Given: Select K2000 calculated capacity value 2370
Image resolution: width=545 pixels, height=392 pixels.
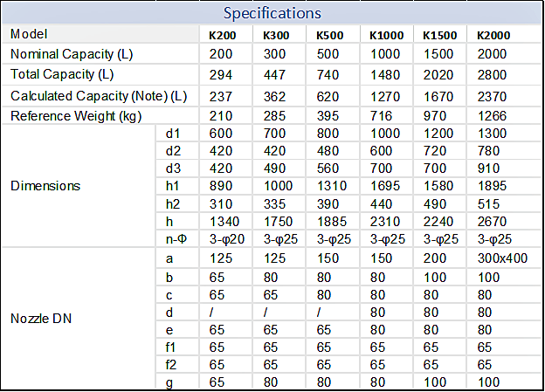Looking at the screenshot, I should pyautogui.click(x=493, y=97).
